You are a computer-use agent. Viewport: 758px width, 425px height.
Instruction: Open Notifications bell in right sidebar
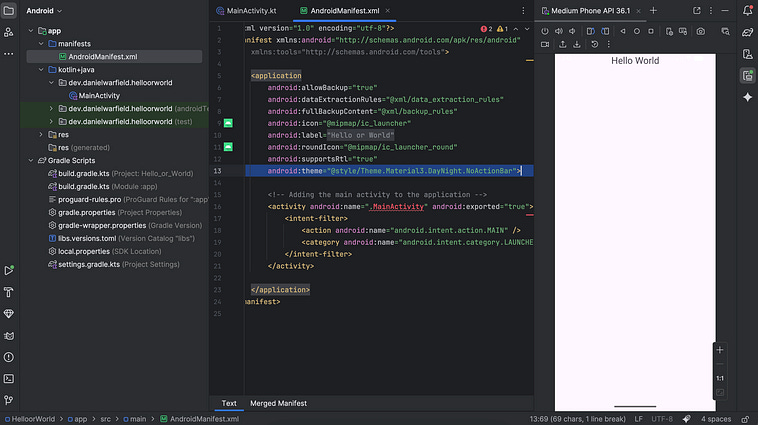click(747, 11)
